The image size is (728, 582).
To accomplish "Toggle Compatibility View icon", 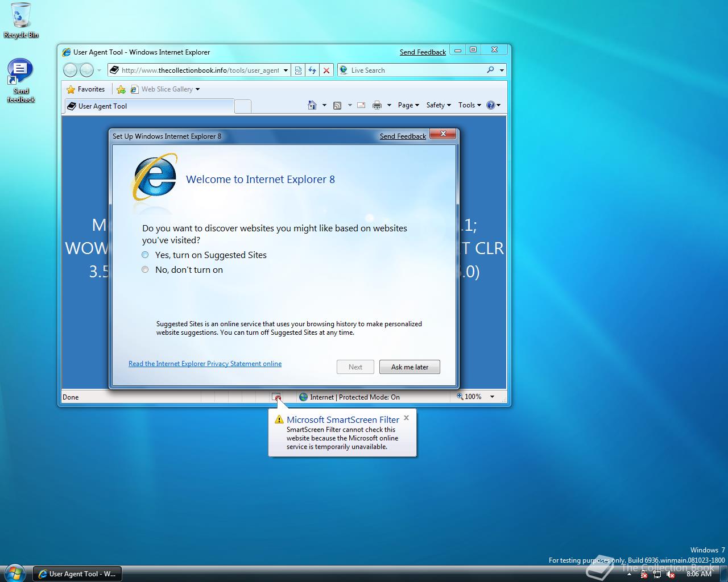I will (298, 70).
